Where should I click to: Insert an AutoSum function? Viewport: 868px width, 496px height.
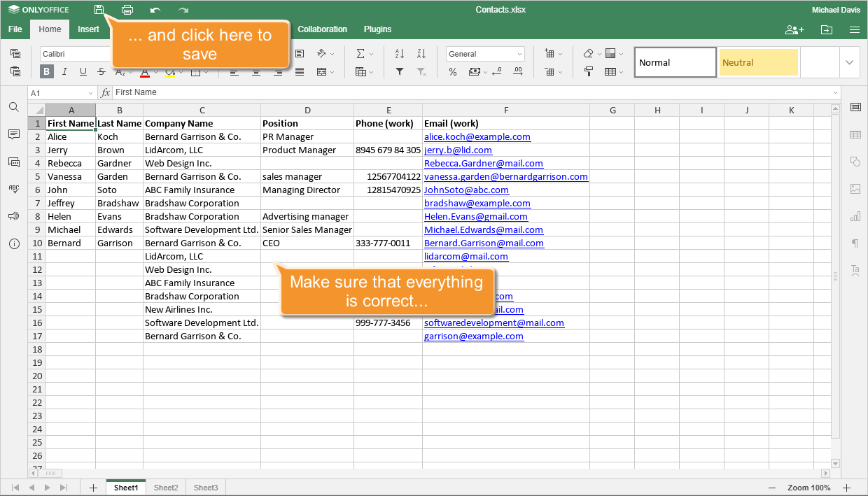361,53
